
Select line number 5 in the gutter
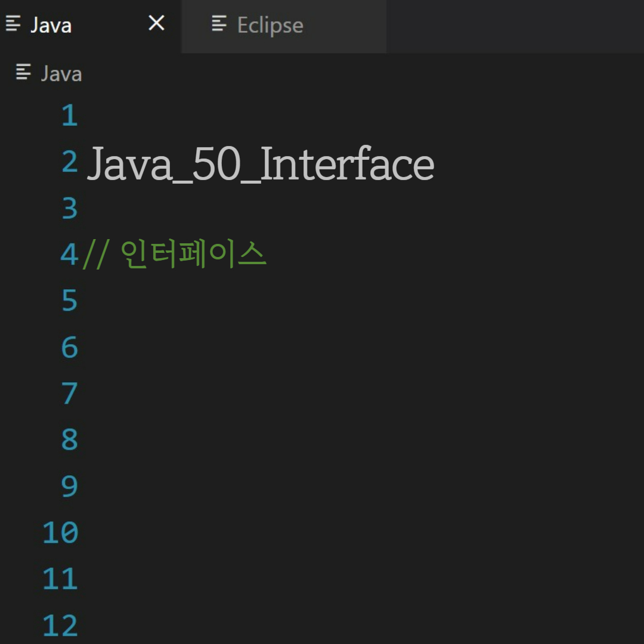[x=70, y=301]
